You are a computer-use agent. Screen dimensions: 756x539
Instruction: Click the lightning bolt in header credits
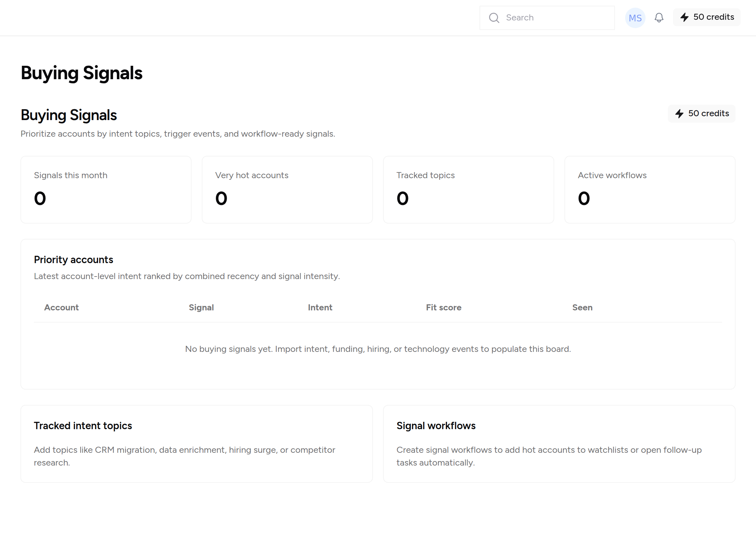pyautogui.click(x=684, y=17)
